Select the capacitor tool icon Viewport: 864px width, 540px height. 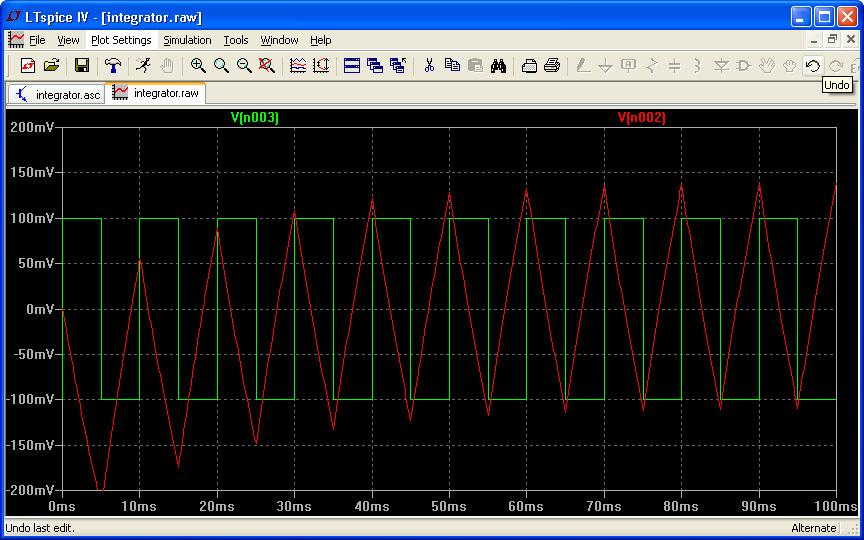pyautogui.click(x=675, y=66)
